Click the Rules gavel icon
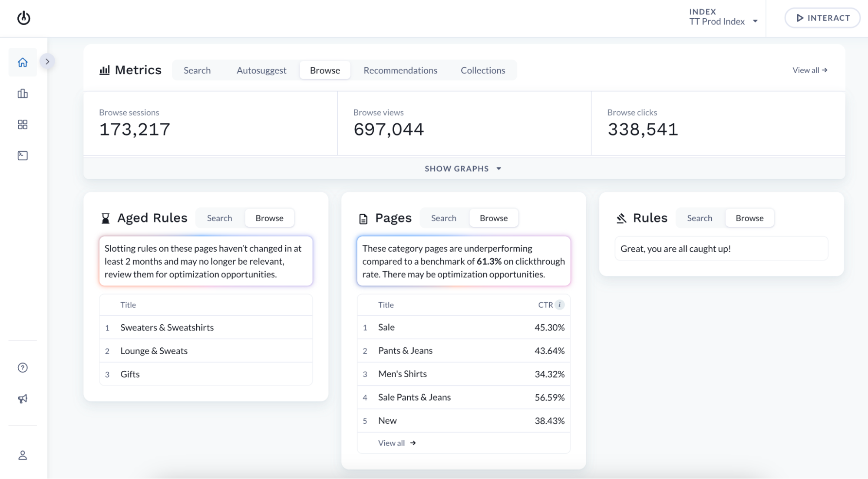This screenshot has width=868, height=479. pyautogui.click(x=621, y=218)
